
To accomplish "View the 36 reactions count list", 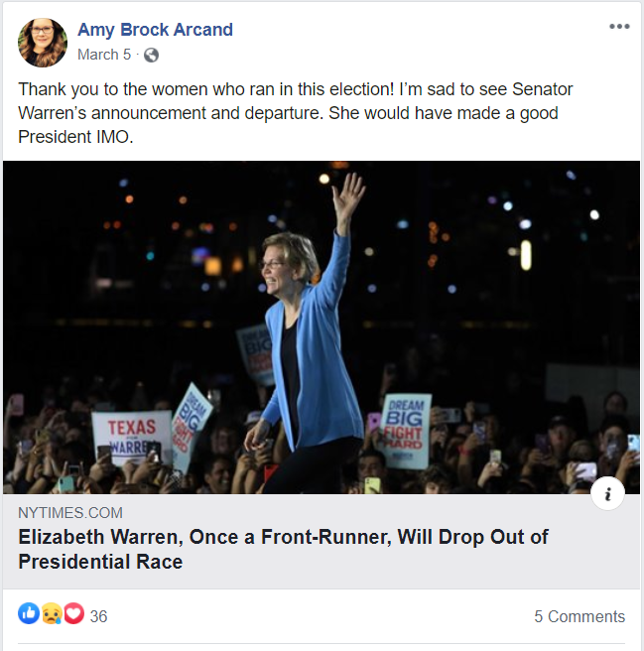I will point(98,616).
